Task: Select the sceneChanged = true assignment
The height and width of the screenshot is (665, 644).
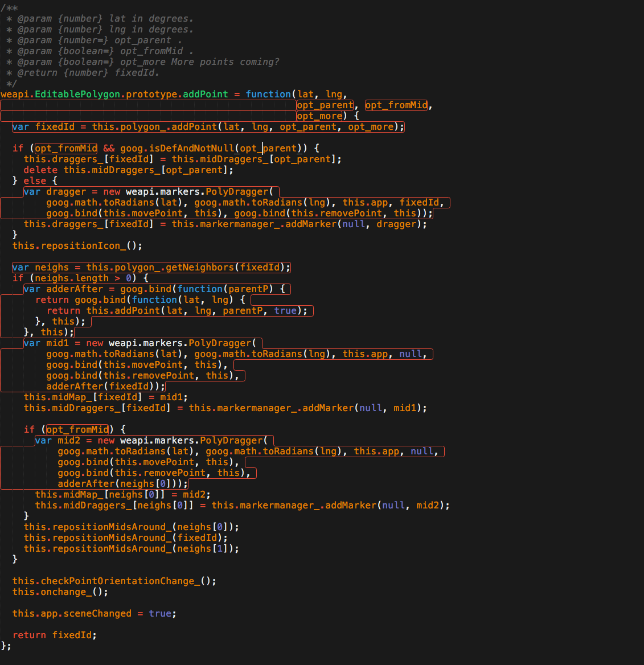Action: pyautogui.click(x=91, y=613)
